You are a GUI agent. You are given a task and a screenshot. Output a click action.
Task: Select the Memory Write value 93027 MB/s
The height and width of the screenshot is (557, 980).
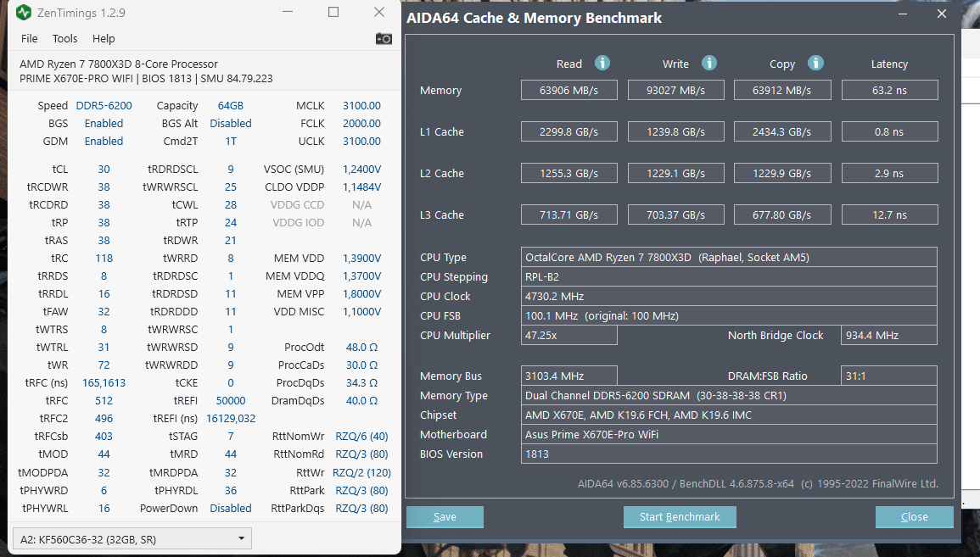tap(675, 90)
